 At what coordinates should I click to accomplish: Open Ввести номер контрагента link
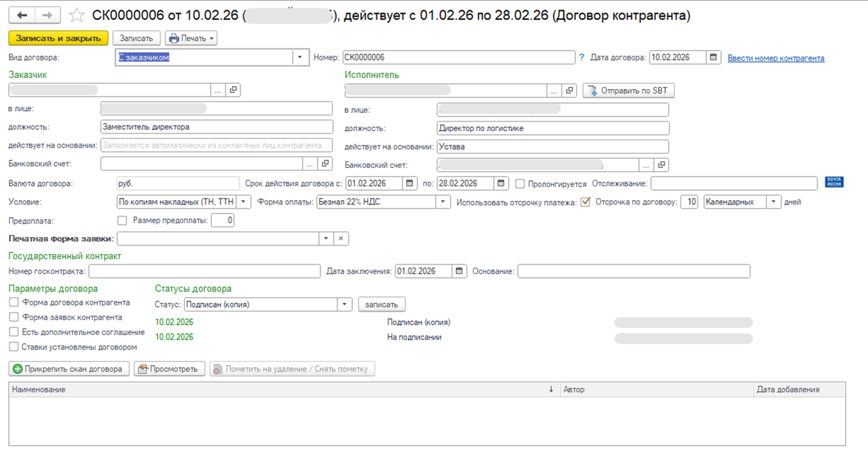tap(776, 58)
